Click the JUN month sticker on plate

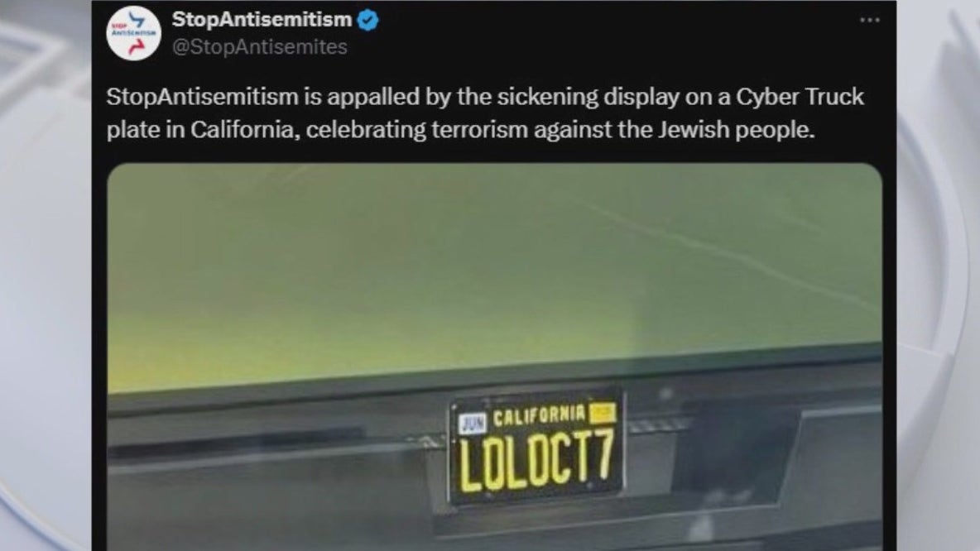(x=473, y=424)
